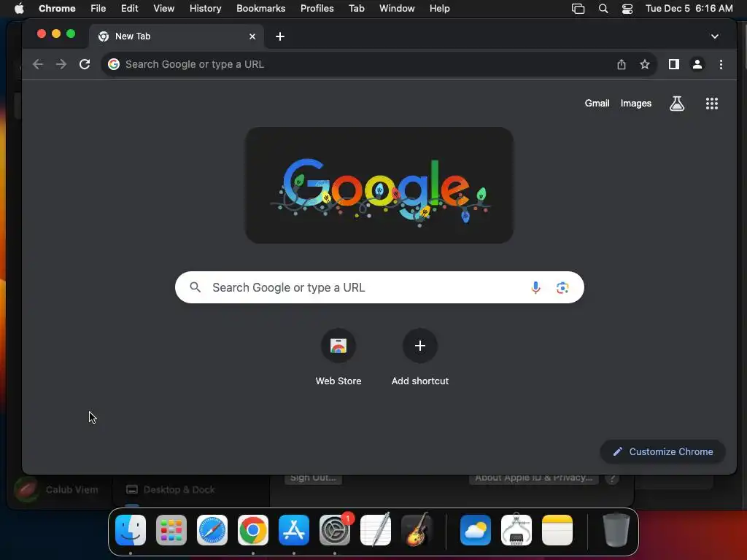Viewport: 747px width, 560px height.
Task: Open App Store from the Dock
Action: tap(294, 530)
